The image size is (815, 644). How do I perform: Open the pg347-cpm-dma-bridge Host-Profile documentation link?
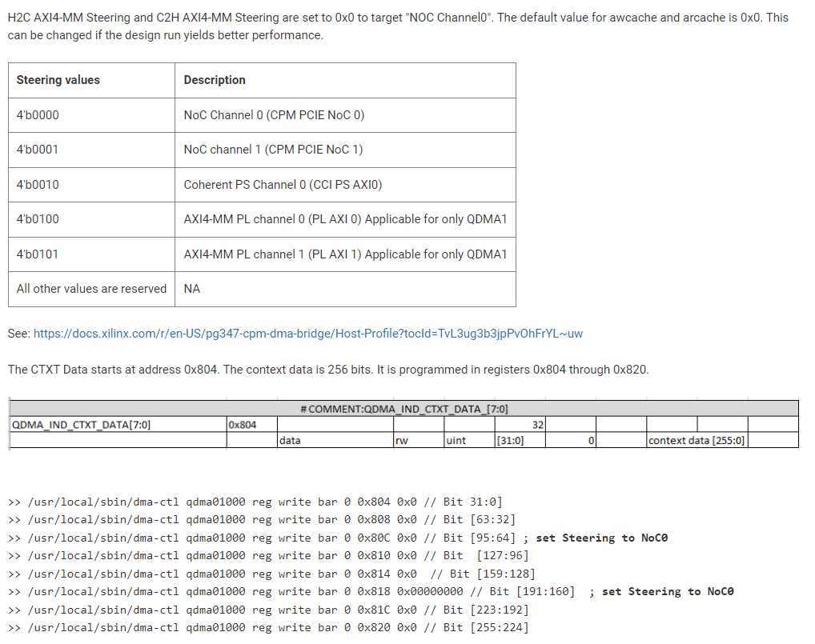pos(307,334)
